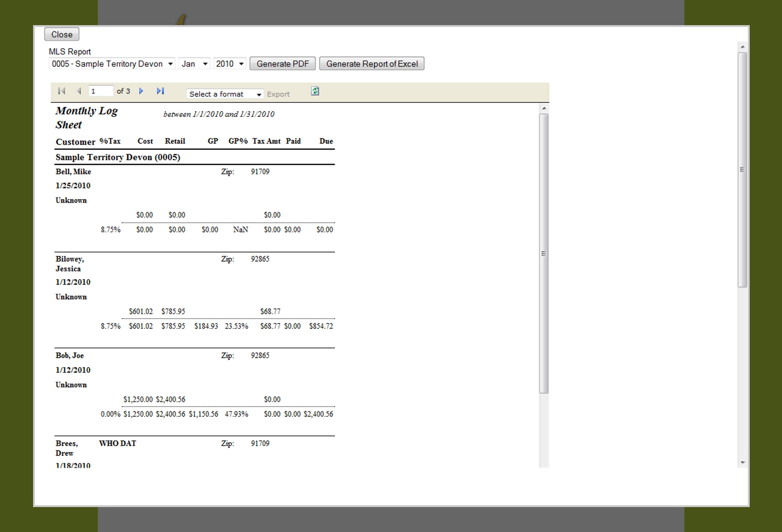The width and height of the screenshot is (782, 532).
Task: Click GP% column header
Action: (x=238, y=141)
